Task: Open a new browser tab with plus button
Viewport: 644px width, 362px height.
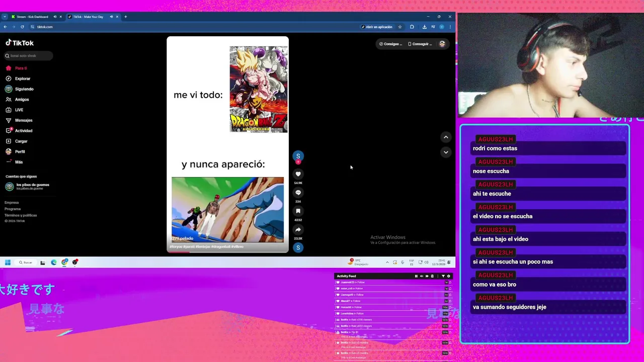Action: click(x=126, y=17)
